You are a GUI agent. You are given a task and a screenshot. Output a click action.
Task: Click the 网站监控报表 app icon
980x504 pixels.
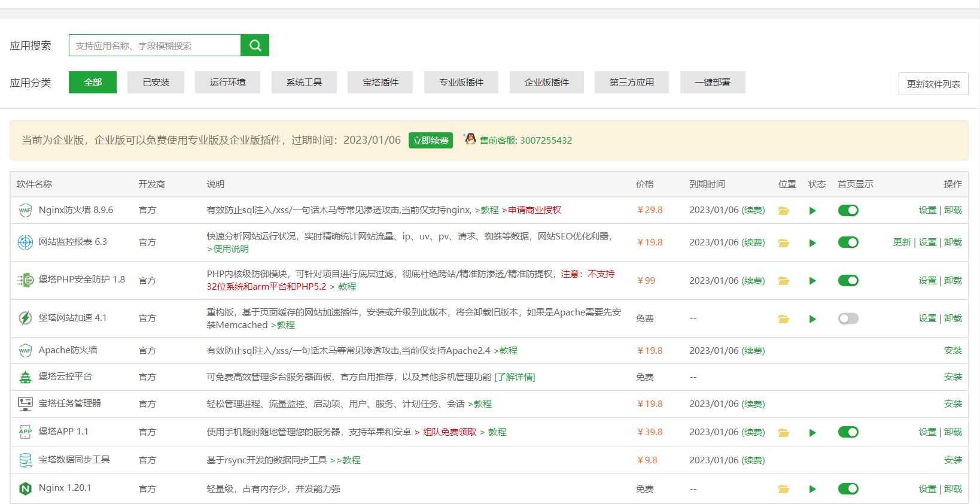(25, 242)
